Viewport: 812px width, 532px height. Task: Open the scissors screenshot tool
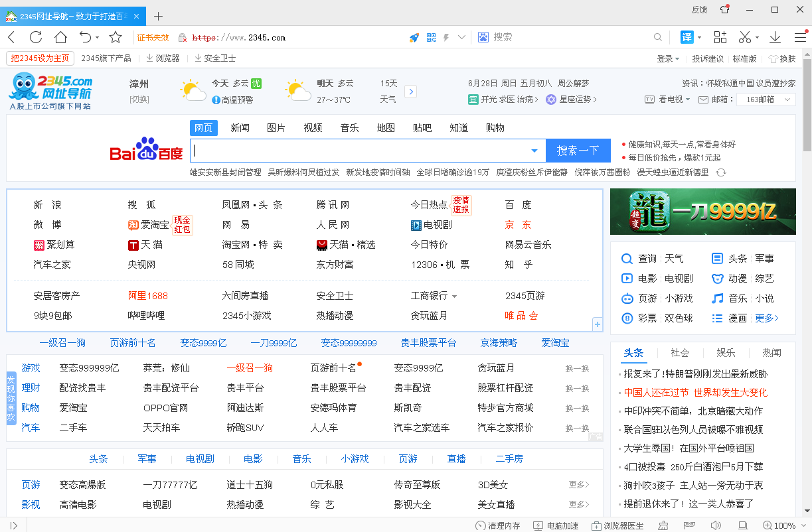pos(744,37)
